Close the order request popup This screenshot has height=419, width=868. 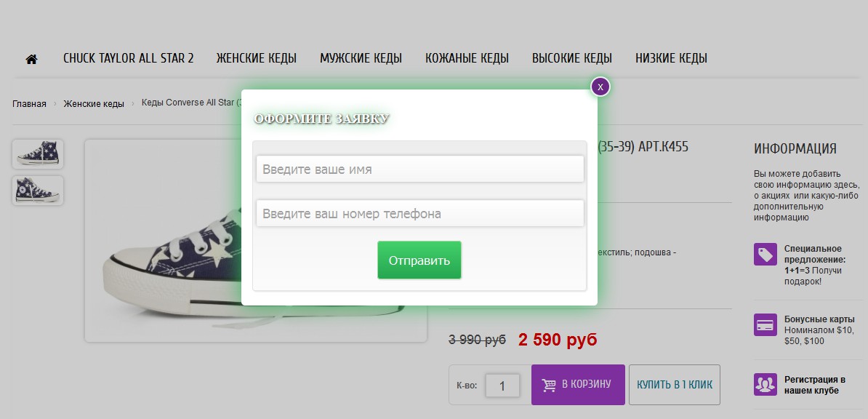click(600, 87)
